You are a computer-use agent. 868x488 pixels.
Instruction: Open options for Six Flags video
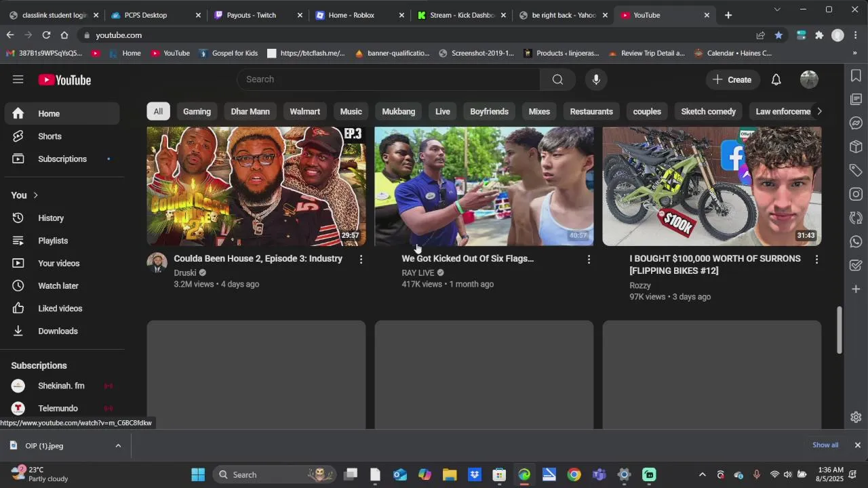pyautogui.click(x=589, y=260)
